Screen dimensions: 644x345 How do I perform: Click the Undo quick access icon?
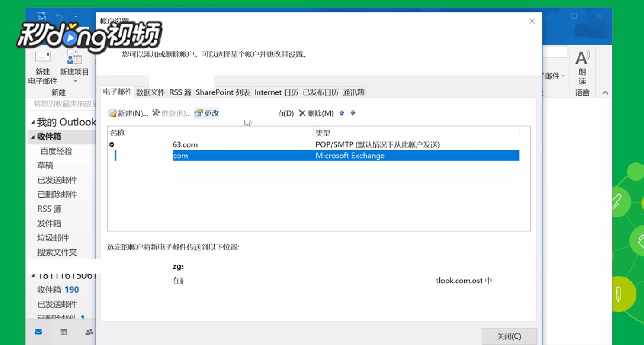coord(59,16)
